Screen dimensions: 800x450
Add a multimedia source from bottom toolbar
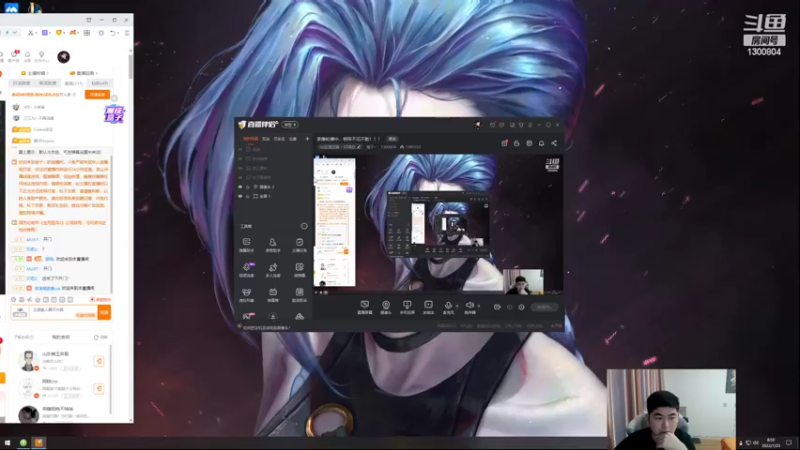coord(429,307)
